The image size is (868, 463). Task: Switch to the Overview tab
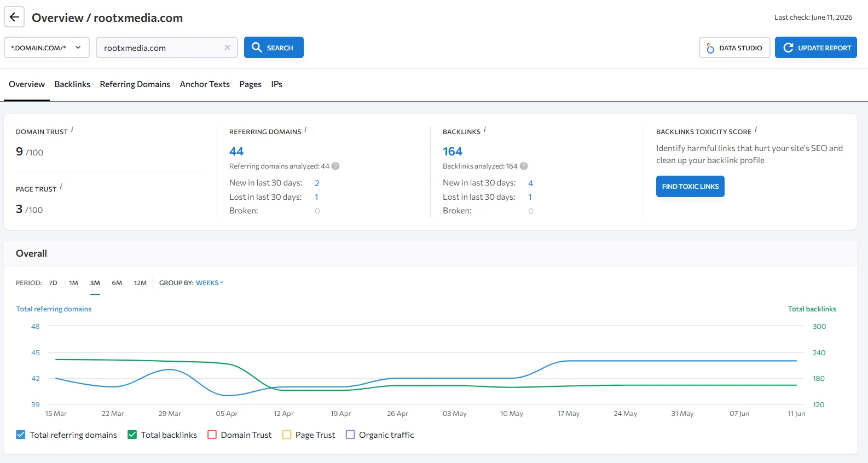[x=27, y=84]
